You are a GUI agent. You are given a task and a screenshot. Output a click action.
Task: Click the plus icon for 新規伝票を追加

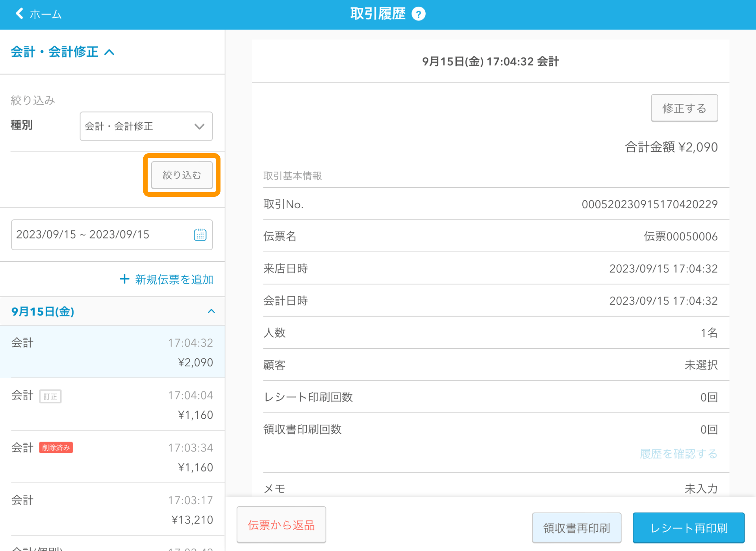tap(124, 279)
